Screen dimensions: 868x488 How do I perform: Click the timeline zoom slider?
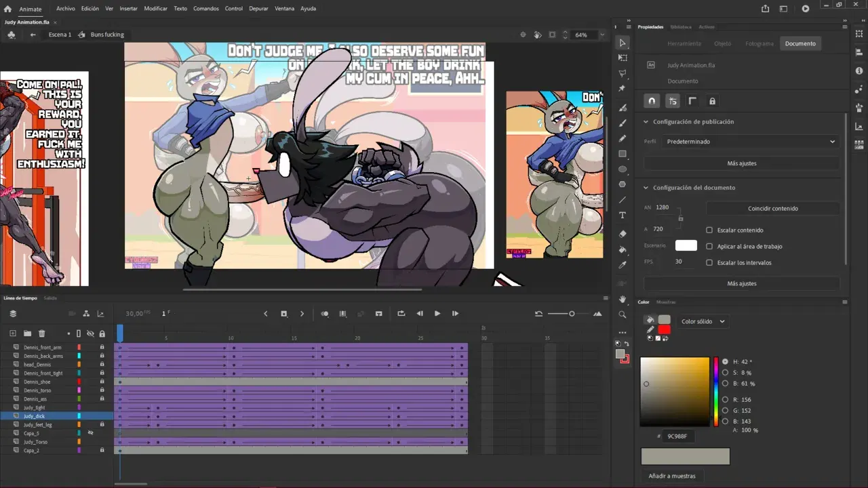tap(561, 314)
